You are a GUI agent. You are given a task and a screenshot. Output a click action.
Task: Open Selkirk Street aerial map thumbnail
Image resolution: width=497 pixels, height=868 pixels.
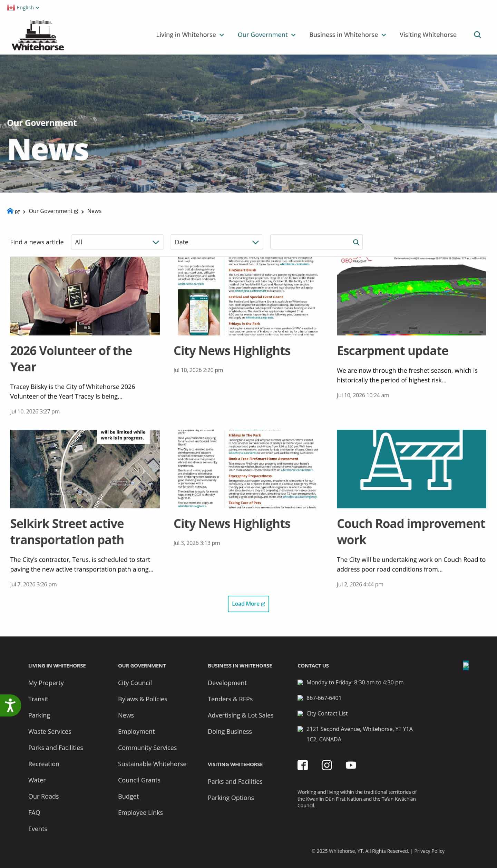click(x=85, y=469)
